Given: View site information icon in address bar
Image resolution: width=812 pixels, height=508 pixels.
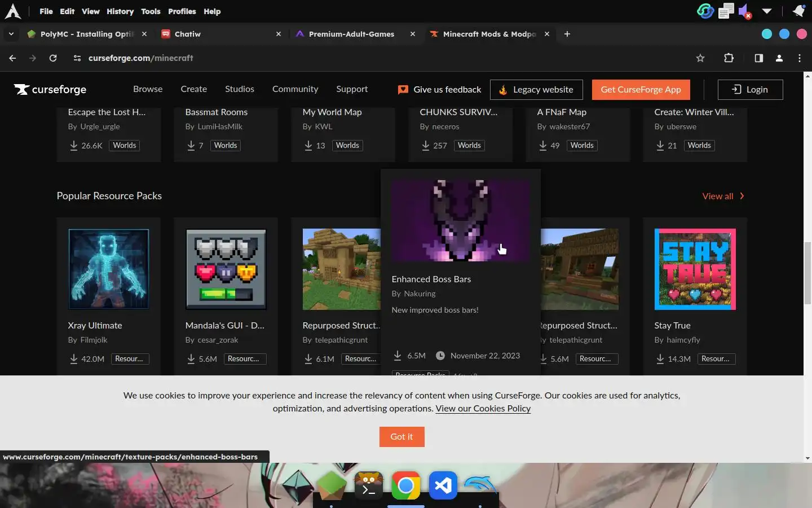Looking at the screenshot, I should [77, 58].
